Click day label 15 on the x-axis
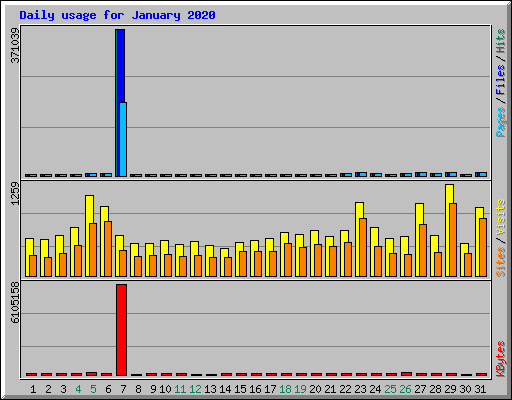This screenshot has height=400, width=512. point(240,389)
